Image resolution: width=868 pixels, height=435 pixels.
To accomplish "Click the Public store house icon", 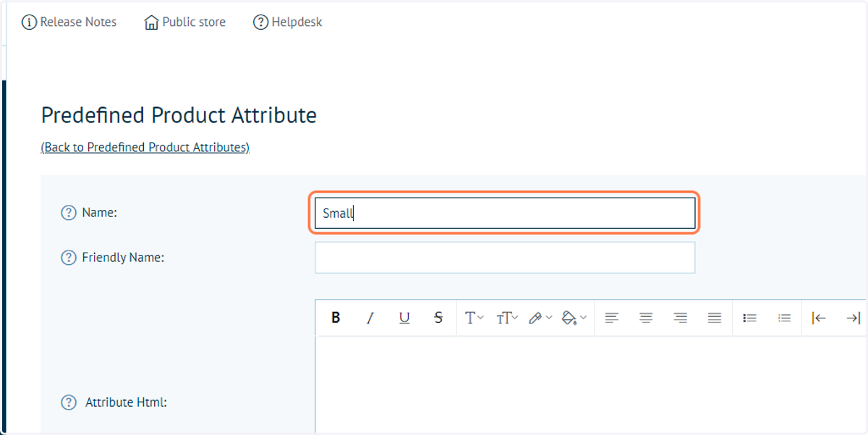I will pos(151,22).
